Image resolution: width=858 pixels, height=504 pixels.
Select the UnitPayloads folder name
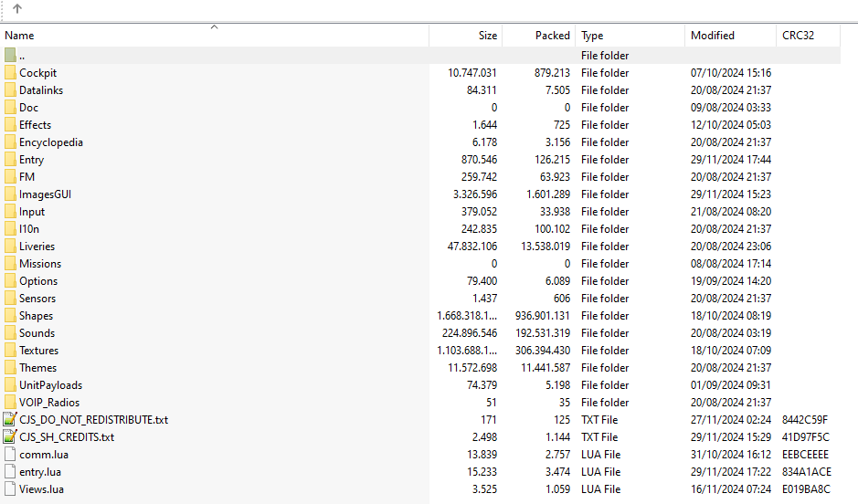point(50,384)
